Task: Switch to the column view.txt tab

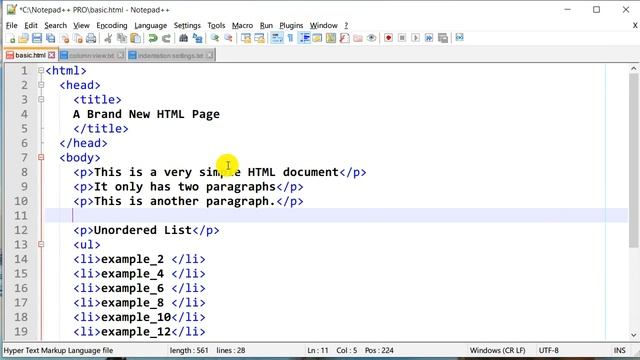Action: click(91, 56)
